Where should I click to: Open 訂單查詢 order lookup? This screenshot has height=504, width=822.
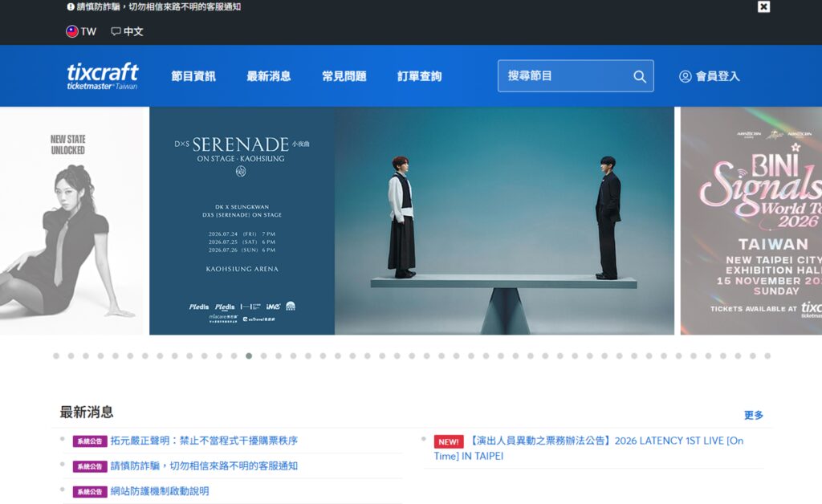pos(419,76)
